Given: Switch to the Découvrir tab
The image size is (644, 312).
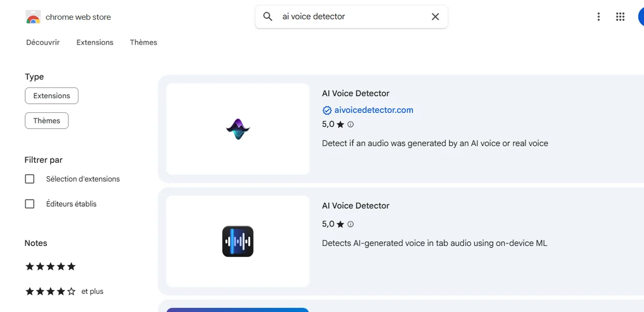Looking at the screenshot, I should point(43,42).
